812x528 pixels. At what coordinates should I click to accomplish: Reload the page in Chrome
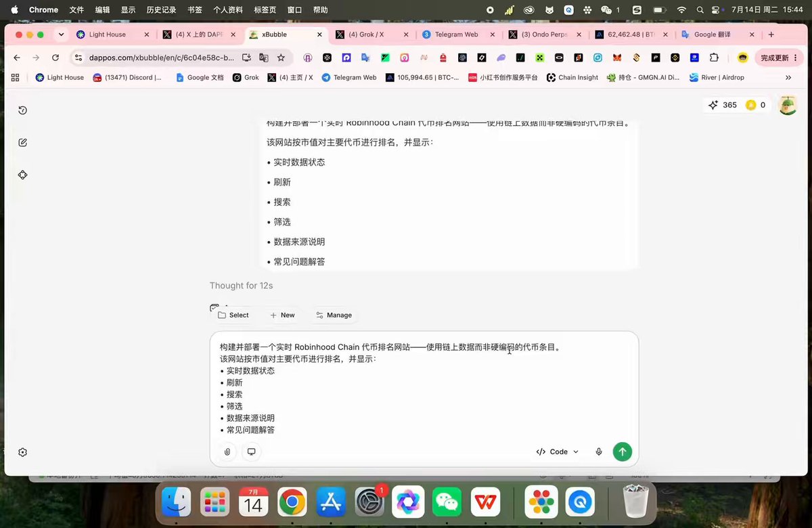[x=55, y=58]
